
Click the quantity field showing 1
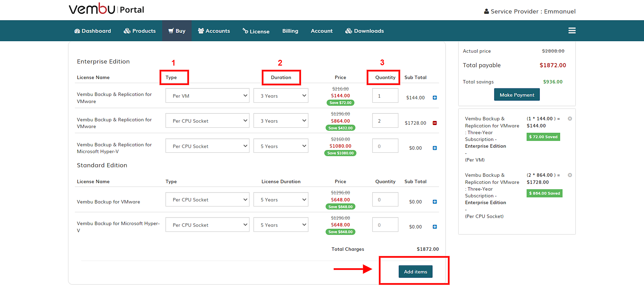pyautogui.click(x=385, y=96)
